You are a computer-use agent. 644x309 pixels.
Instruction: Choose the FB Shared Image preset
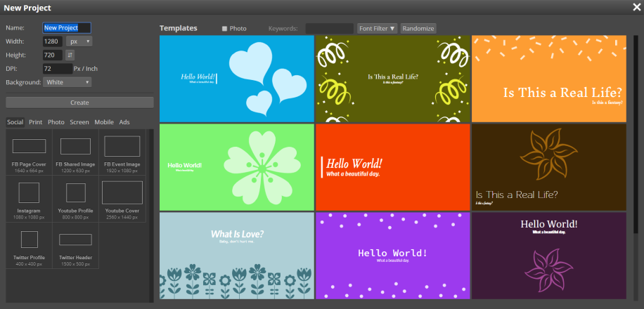click(x=75, y=152)
